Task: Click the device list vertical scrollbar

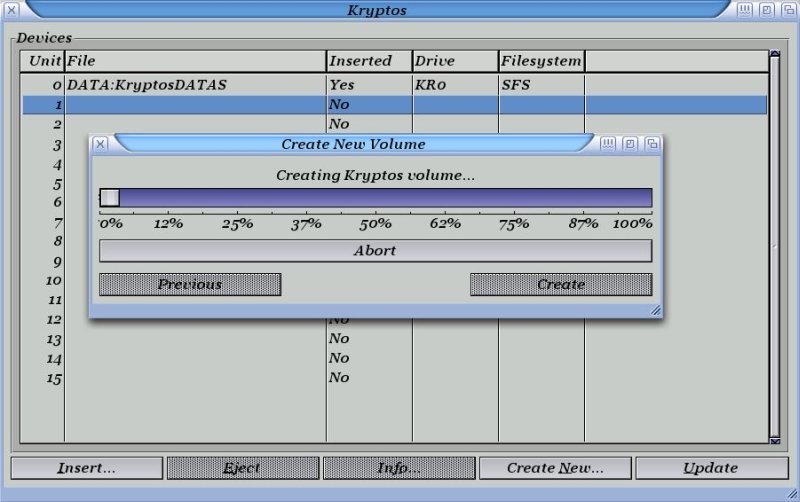Action: coord(774,245)
